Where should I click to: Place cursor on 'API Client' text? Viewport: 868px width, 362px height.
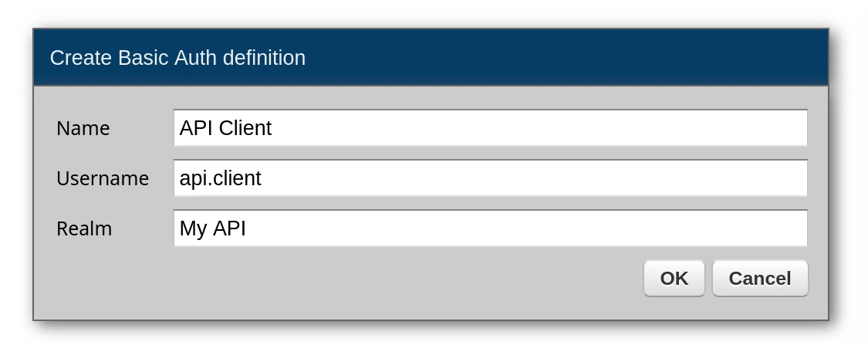[225, 128]
